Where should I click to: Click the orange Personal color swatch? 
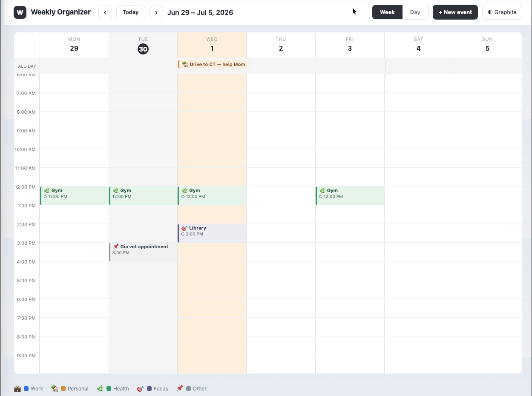[63, 389]
